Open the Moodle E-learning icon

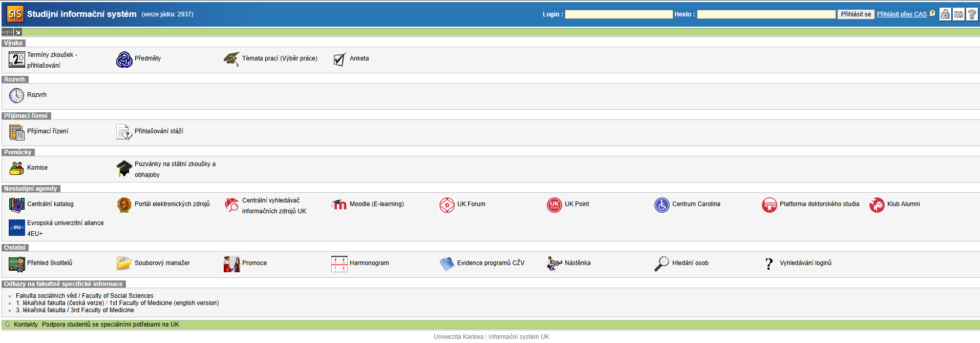pos(339,205)
